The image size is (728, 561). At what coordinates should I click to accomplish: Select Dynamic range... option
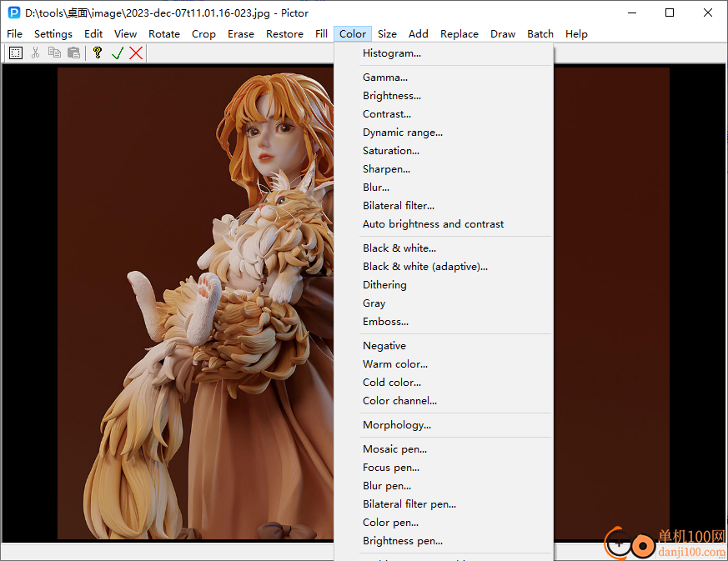coord(444,133)
